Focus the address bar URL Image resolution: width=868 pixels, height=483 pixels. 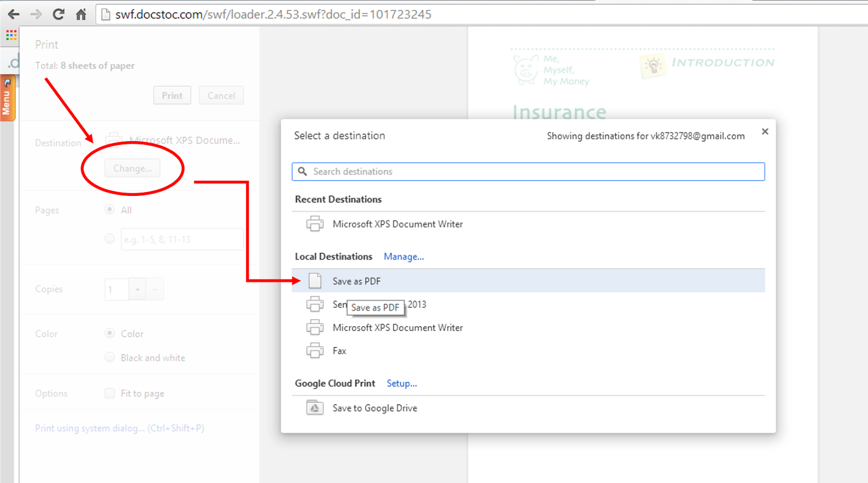pos(273,15)
